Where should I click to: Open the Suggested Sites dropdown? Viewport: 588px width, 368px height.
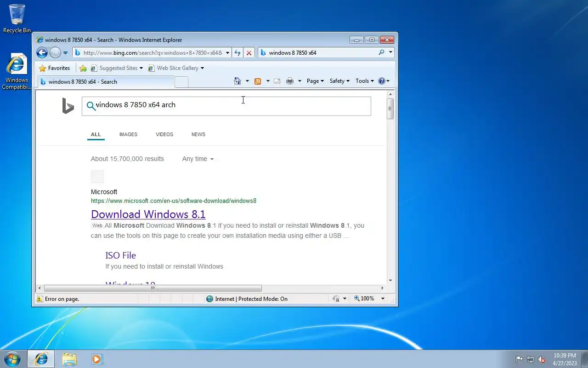click(x=117, y=68)
